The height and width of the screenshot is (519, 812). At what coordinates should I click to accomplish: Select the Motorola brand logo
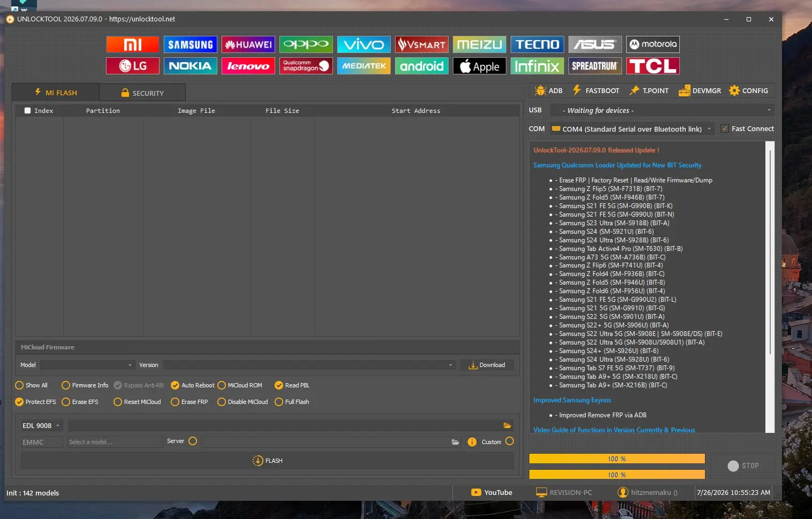pyautogui.click(x=653, y=44)
